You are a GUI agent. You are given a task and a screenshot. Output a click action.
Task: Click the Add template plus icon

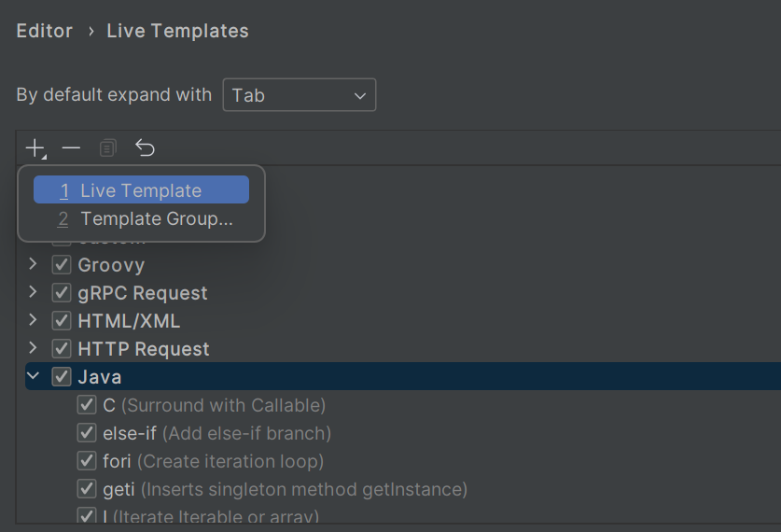[35, 148]
